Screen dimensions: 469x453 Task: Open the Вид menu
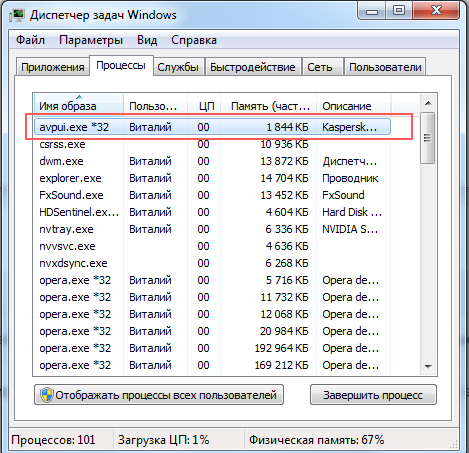(147, 40)
